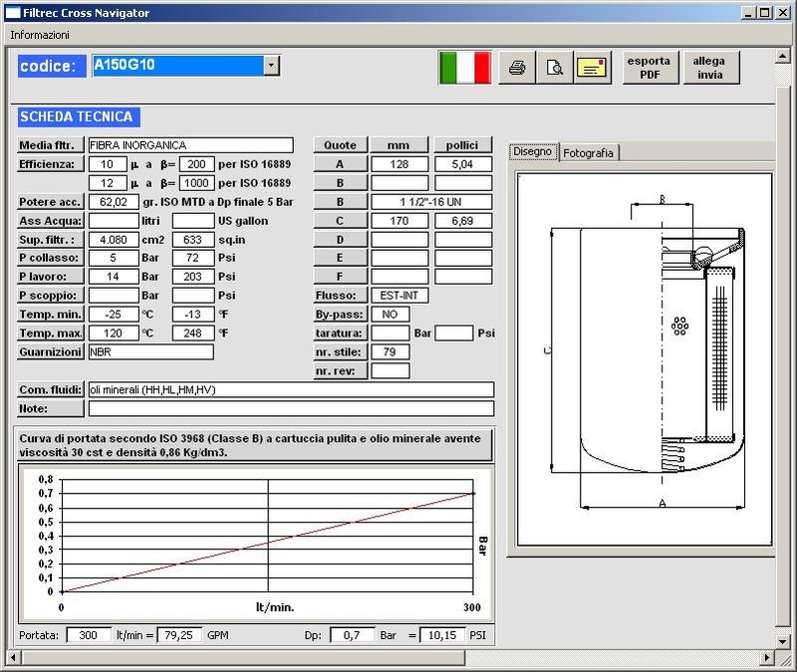Image resolution: width=797 pixels, height=672 pixels.
Task: Click the allega invia button
Action: 710,67
